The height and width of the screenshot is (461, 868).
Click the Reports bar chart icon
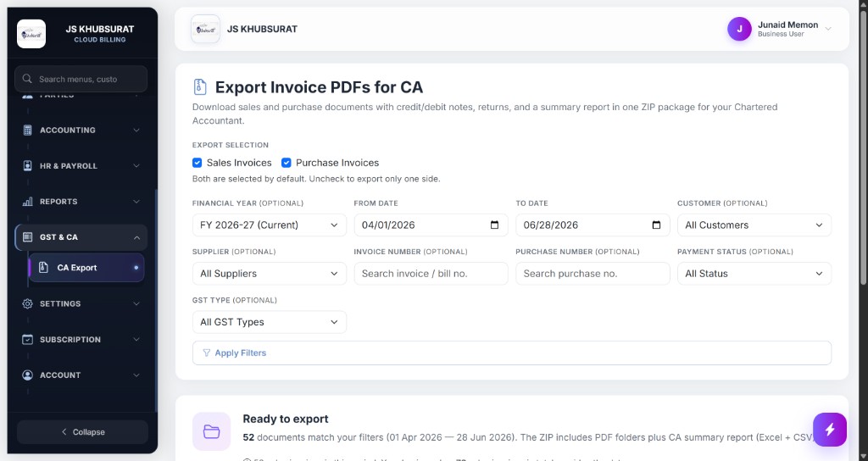pos(27,202)
